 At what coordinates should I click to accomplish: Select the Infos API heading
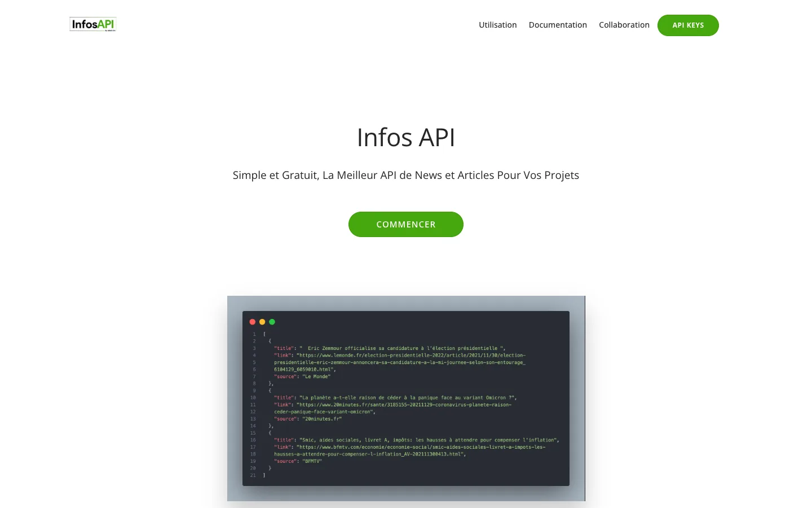coord(406,137)
